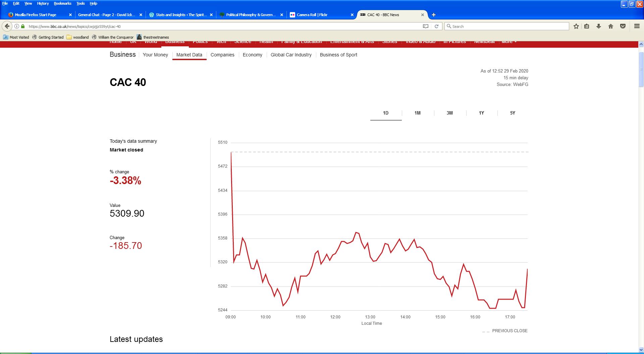
Task: Go to Firefox Home icon
Action: click(x=611, y=26)
